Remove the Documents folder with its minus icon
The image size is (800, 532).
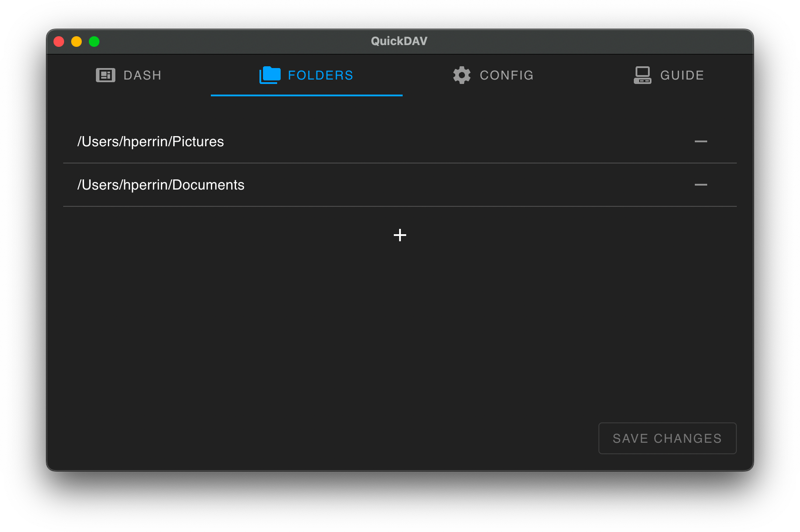(701, 185)
